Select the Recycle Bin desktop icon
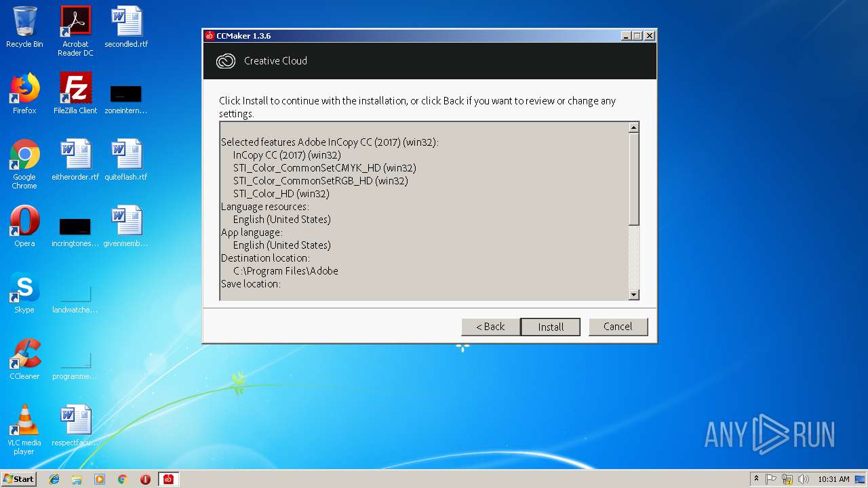The image size is (868, 488). 24,27
